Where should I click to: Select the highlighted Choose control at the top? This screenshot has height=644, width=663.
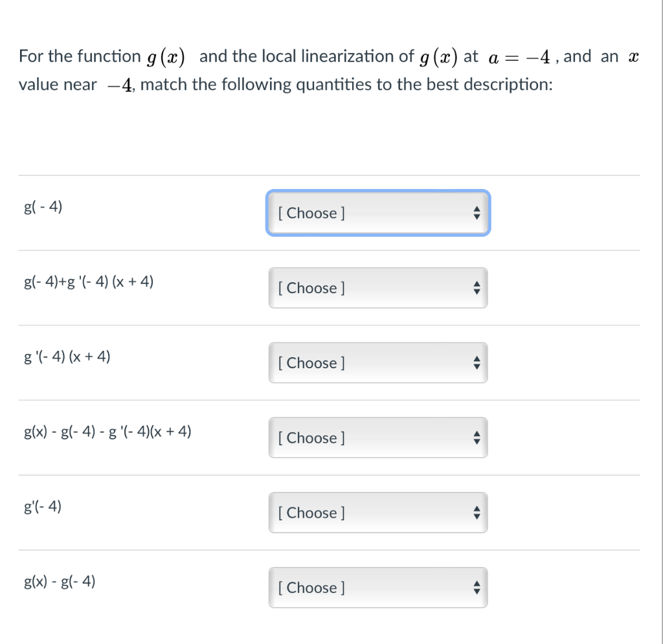378,213
